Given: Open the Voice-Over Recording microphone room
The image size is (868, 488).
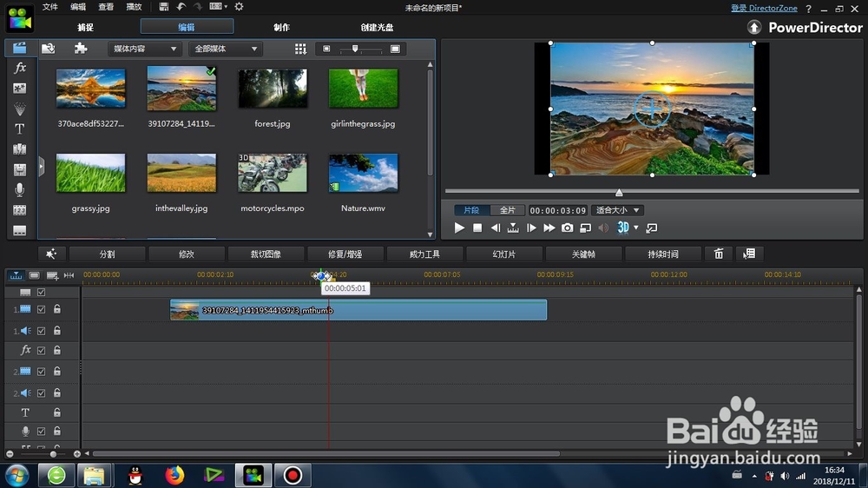Looking at the screenshot, I should pyautogui.click(x=19, y=189).
